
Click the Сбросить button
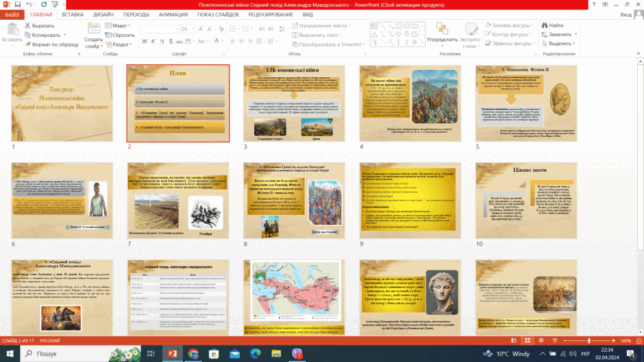pos(120,35)
